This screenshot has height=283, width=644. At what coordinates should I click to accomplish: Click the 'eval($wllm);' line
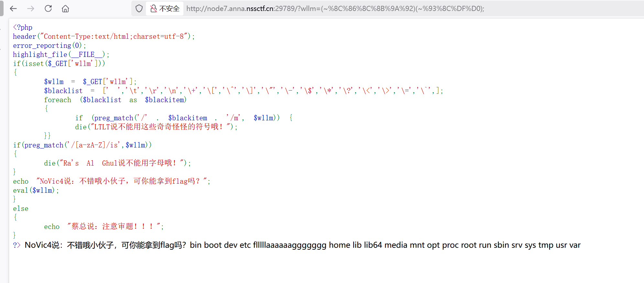36,190
